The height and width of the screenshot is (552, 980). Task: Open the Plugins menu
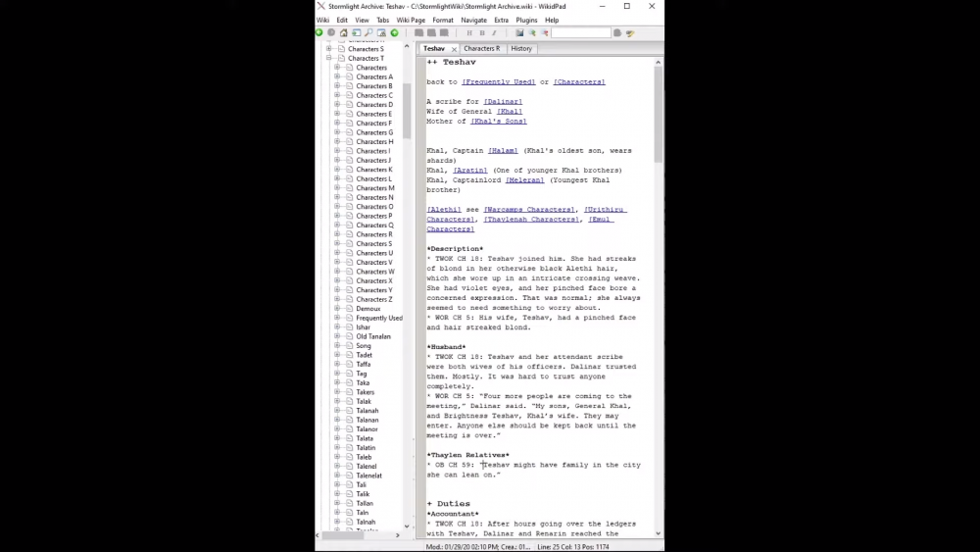click(x=526, y=20)
